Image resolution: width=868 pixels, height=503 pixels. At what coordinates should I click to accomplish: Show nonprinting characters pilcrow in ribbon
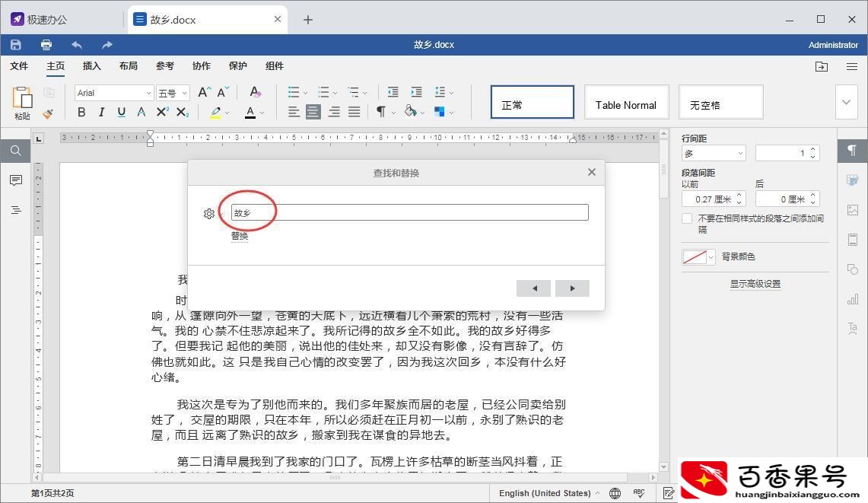[381, 112]
